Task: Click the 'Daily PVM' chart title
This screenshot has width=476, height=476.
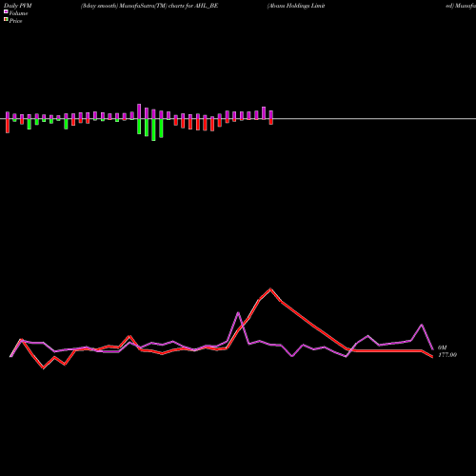Action: point(18,6)
